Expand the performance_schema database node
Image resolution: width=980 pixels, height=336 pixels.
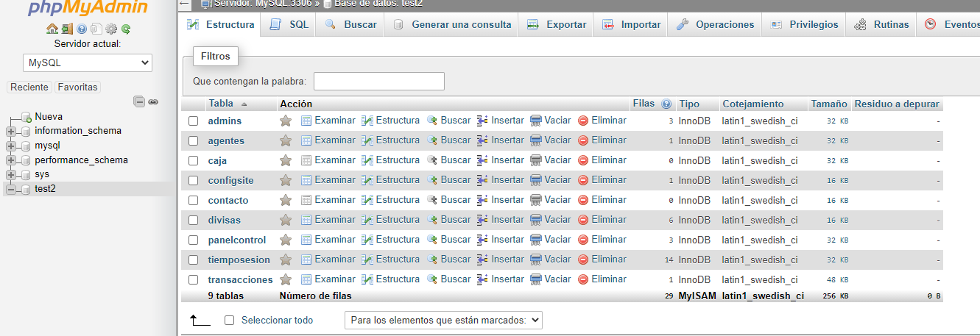click(10, 160)
